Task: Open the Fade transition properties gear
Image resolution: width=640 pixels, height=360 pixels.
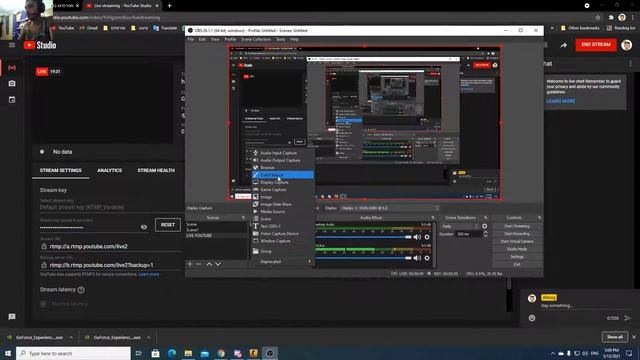Action: pyautogui.click(x=484, y=226)
